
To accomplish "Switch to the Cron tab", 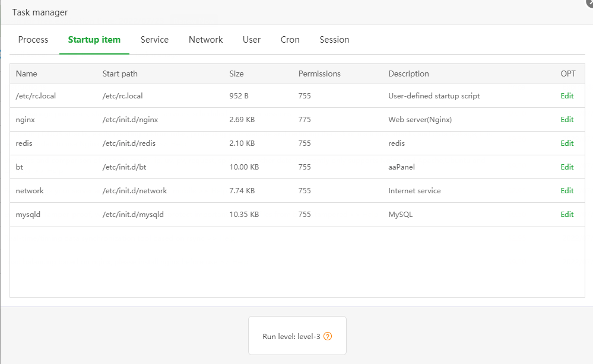I will click(290, 40).
